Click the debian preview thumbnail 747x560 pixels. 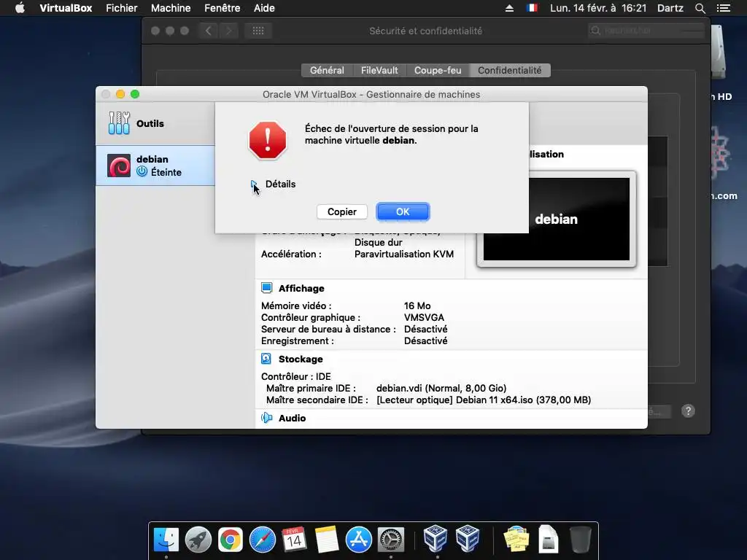[557, 219]
